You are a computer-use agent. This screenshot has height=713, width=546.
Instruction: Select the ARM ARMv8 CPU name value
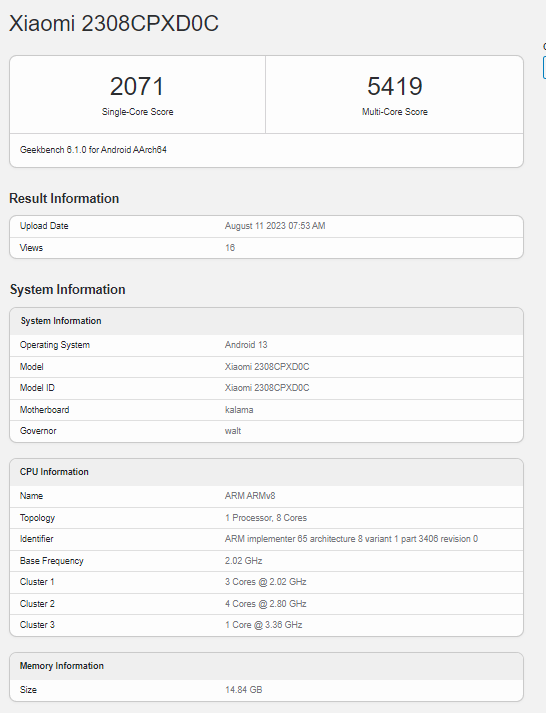click(250, 496)
